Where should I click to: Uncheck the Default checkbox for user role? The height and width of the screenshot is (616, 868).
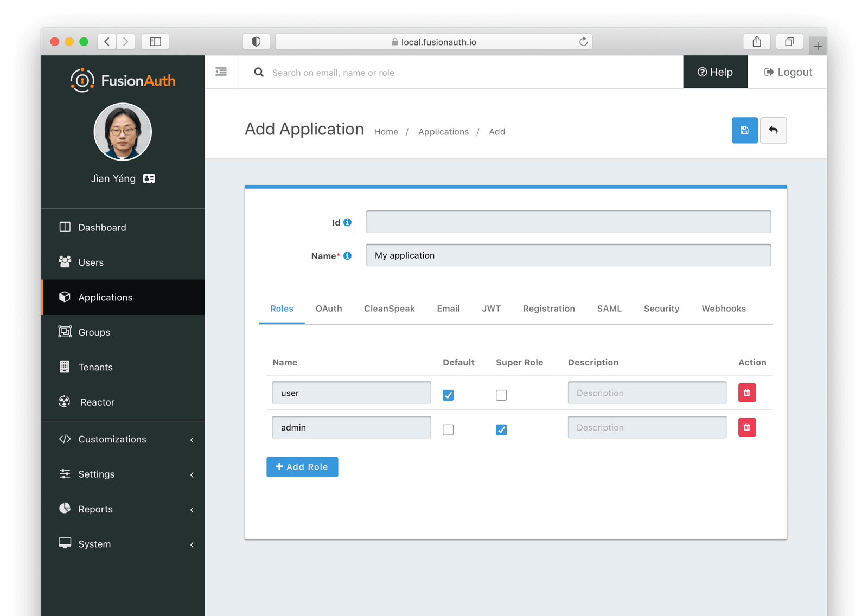point(448,395)
